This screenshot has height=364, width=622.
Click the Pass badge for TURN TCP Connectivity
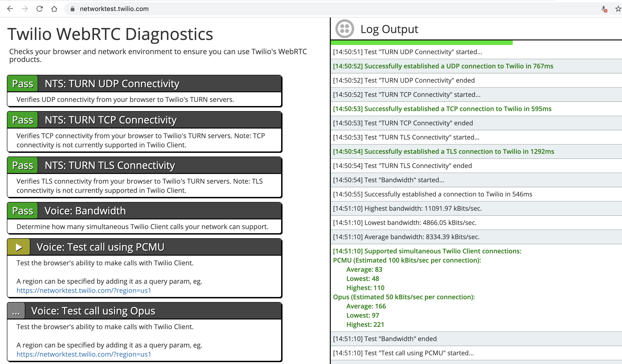23,120
